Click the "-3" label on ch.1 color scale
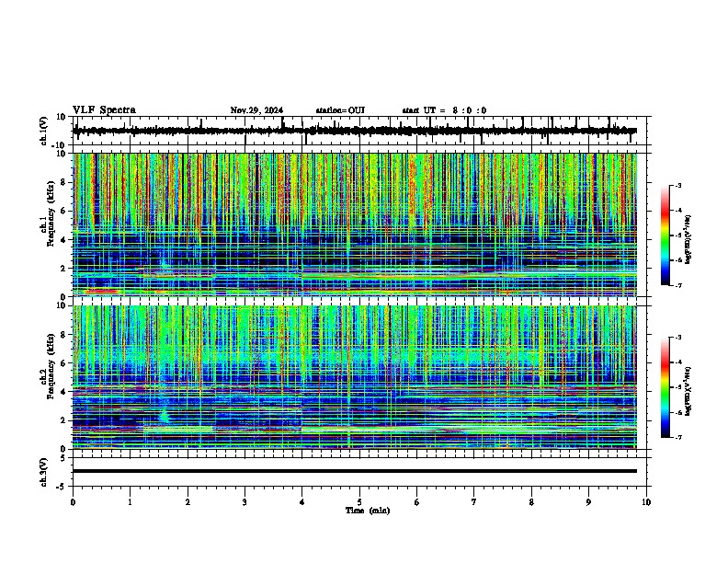728x563 pixels. pos(677,185)
